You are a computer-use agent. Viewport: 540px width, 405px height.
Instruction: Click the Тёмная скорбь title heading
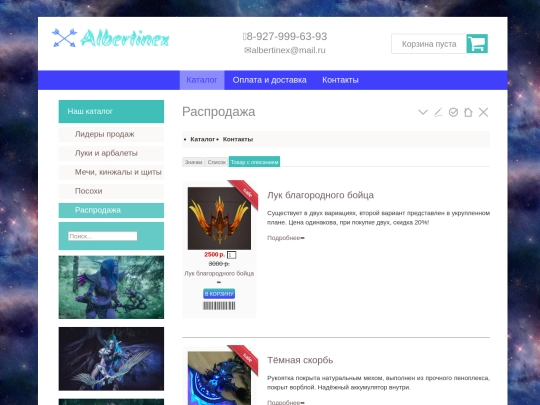click(x=300, y=360)
